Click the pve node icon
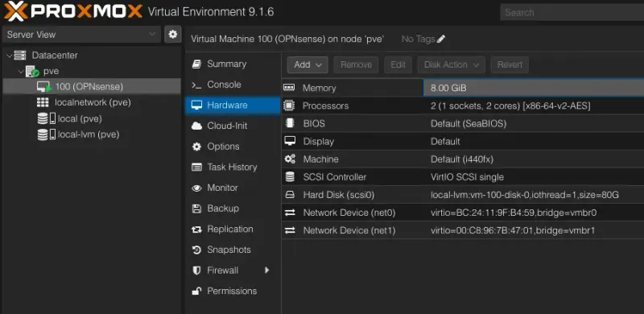The image size is (644, 314). (32, 72)
